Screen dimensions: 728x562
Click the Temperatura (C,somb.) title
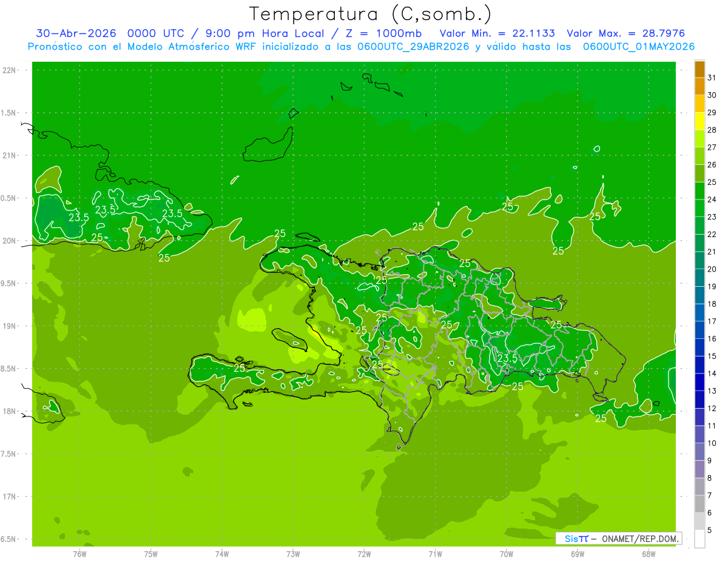371,14
